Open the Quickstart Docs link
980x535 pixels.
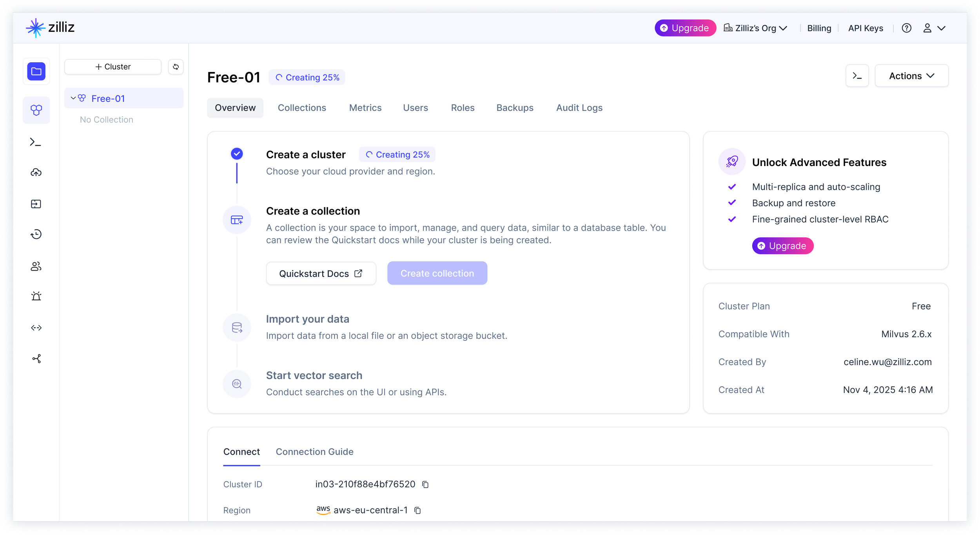[x=321, y=273]
